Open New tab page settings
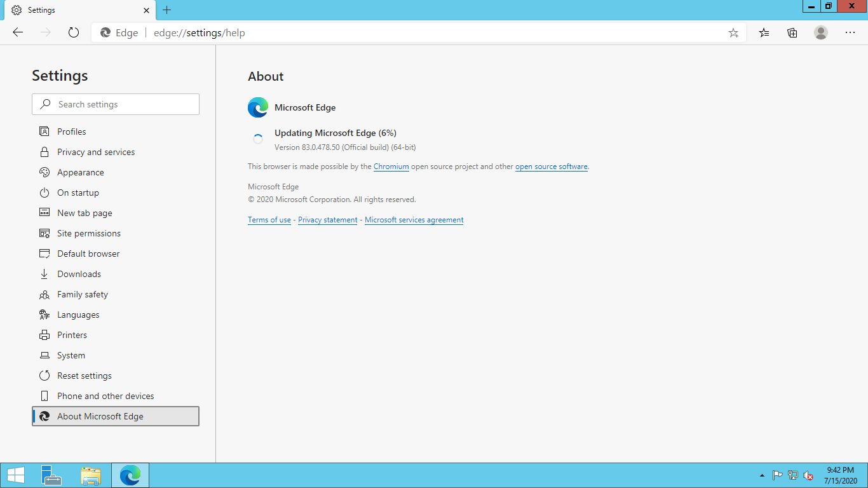The height and width of the screenshot is (488, 868). (x=116, y=213)
